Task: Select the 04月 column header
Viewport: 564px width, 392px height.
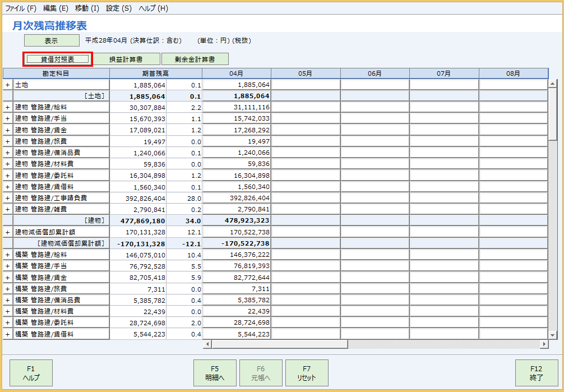Action: click(236, 73)
